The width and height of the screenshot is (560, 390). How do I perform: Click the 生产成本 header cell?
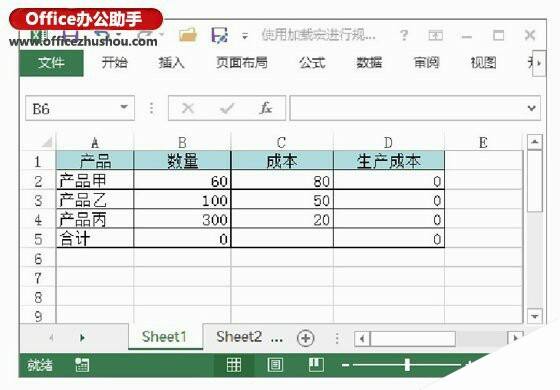[x=389, y=161]
